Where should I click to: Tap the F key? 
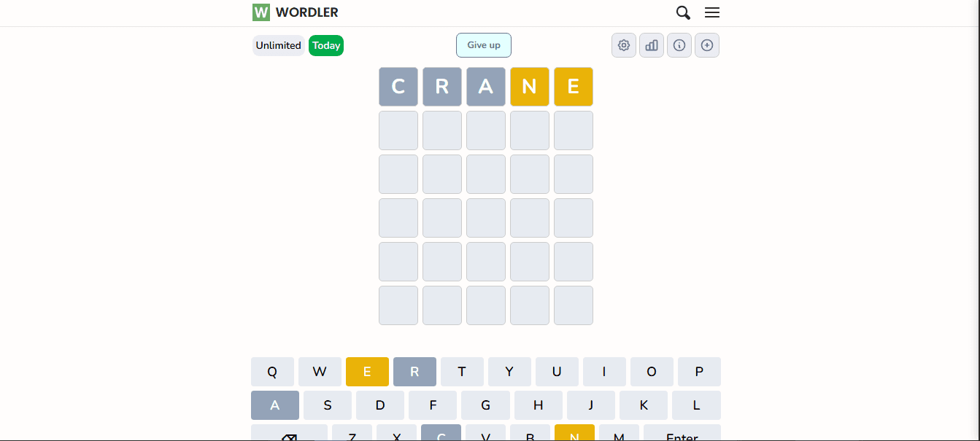tap(433, 405)
